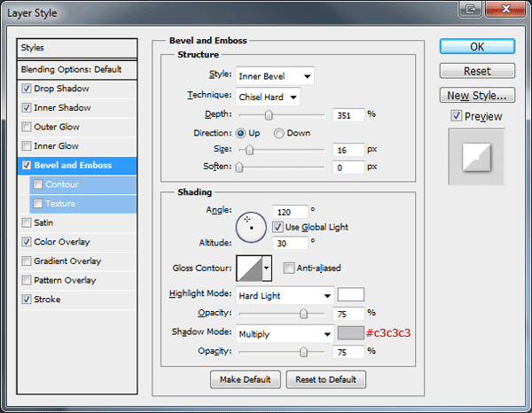Toggle the Stroke checkbox
Image resolution: width=532 pixels, height=413 pixels.
point(26,300)
